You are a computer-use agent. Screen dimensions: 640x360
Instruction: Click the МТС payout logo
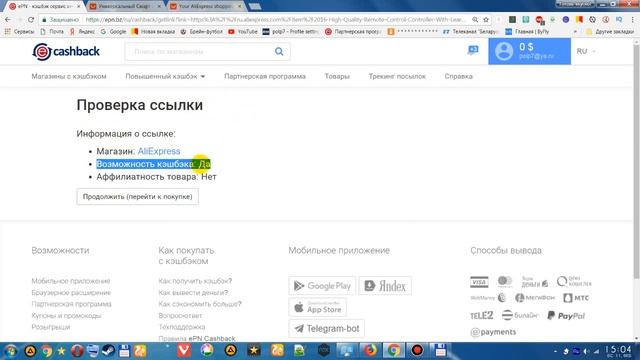click(576, 298)
